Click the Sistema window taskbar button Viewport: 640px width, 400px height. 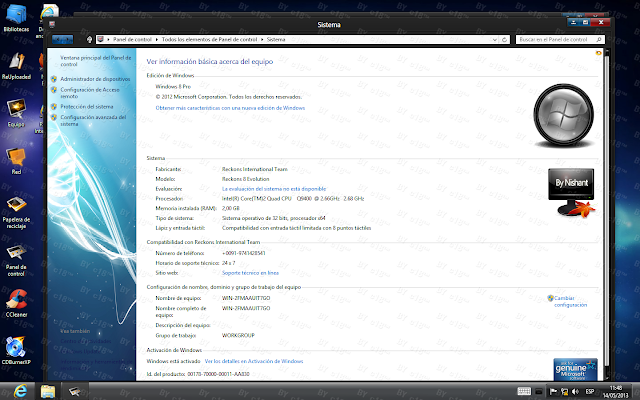coord(74,391)
